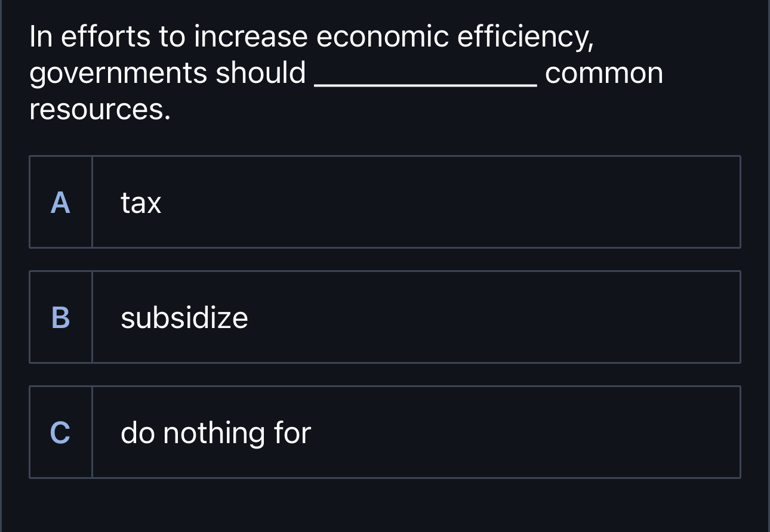Click the word common in the question
Image resolution: width=770 pixels, height=532 pixels.
click(605, 73)
